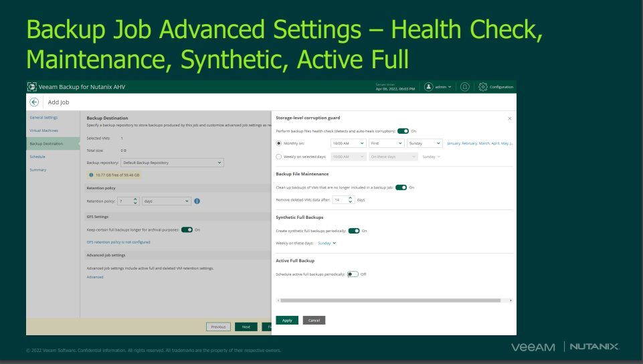Open the Schedule step
Screen dimensions: 643x364
(x=37, y=157)
